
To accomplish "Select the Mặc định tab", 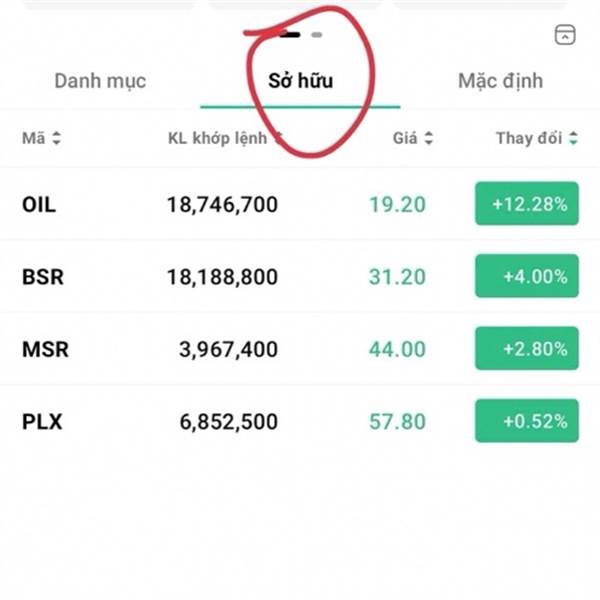I will coord(500,81).
